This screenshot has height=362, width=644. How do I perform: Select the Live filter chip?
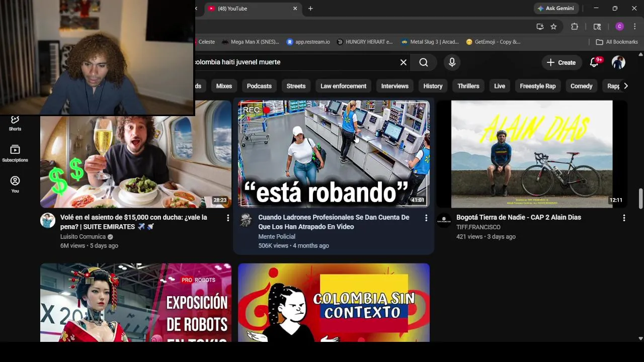point(500,86)
